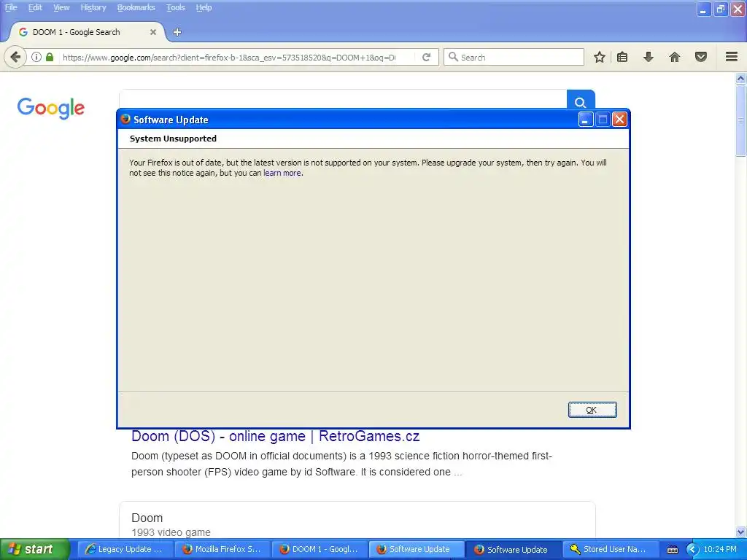Click the Google search query field

[343, 99]
